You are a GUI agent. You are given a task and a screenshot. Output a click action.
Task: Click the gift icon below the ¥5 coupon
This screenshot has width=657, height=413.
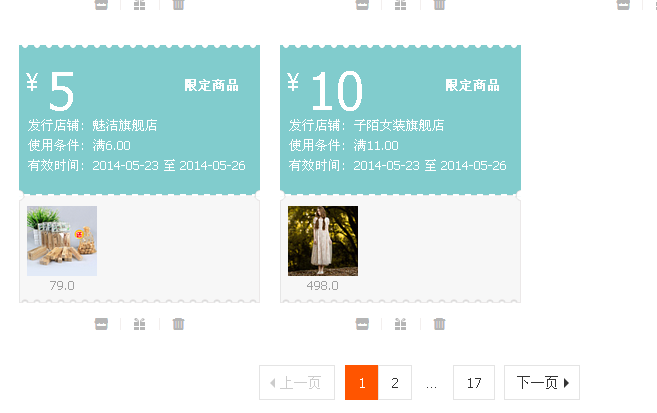click(139, 324)
